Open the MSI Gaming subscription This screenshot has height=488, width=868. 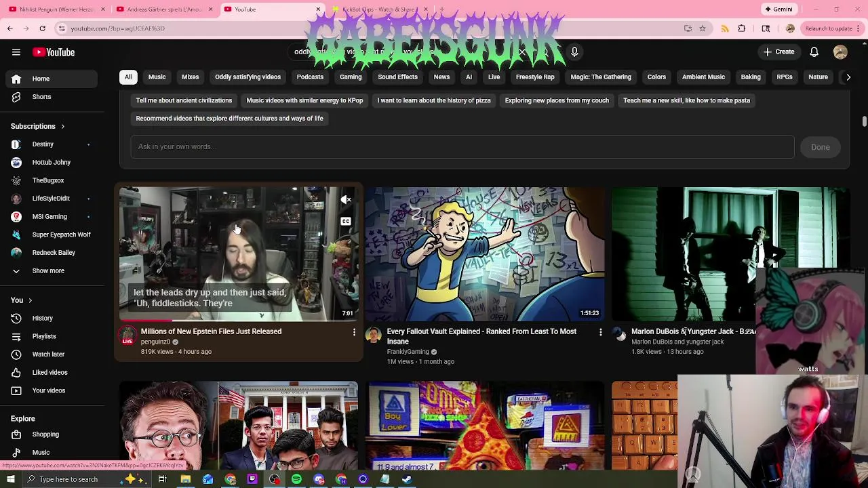[52, 217]
